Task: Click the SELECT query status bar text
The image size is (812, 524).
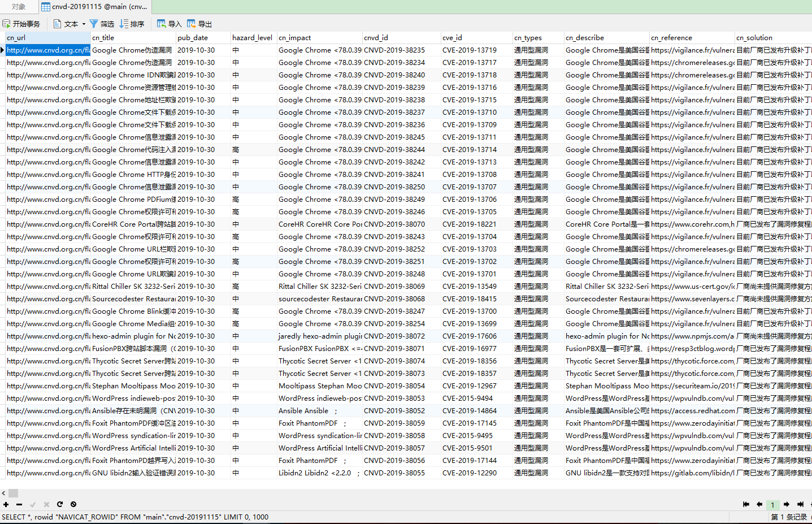Action: (x=135, y=517)
